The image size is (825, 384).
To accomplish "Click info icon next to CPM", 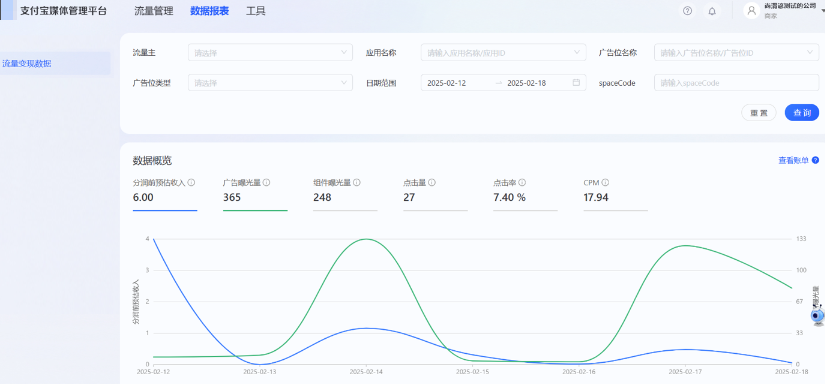I will (606, 183).
